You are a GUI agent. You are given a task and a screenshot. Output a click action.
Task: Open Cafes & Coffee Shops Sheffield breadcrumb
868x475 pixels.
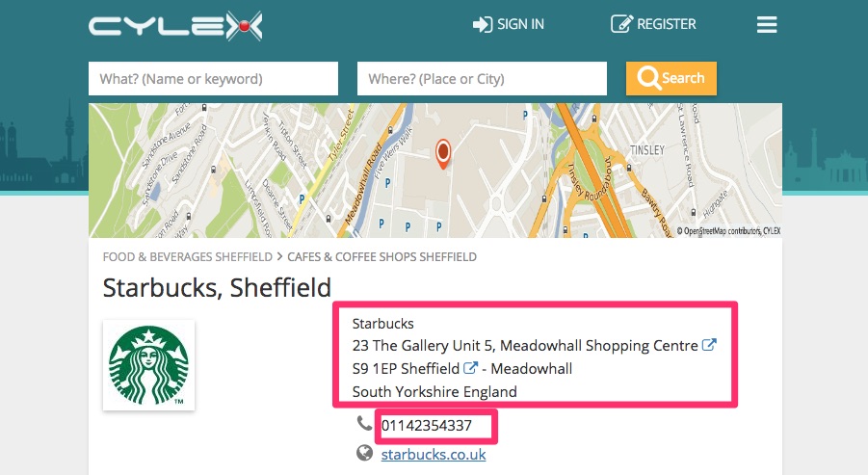tap(381, 257)
